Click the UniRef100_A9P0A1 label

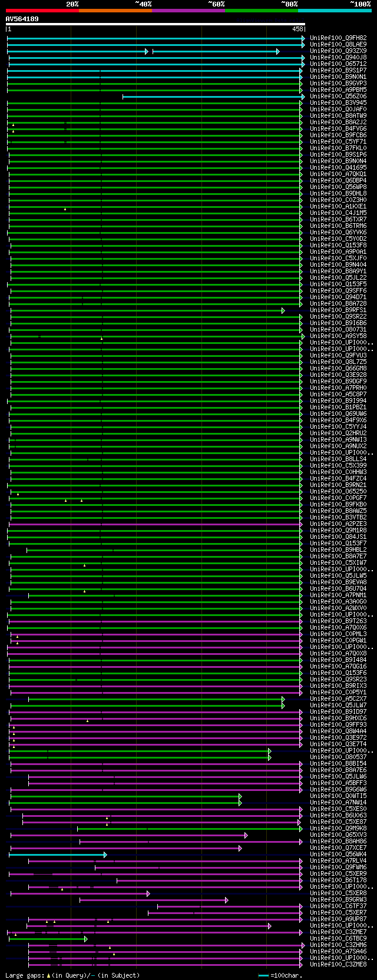[338, 252]
